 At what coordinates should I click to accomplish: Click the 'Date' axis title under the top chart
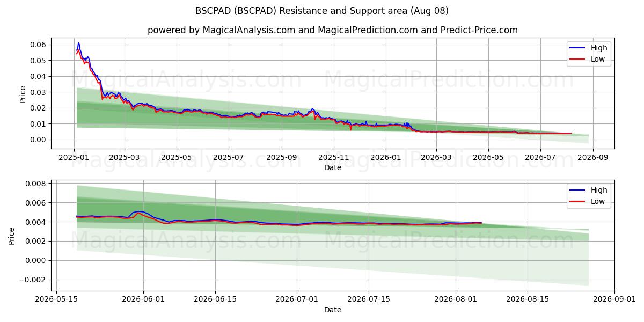[x=333, y=168]
